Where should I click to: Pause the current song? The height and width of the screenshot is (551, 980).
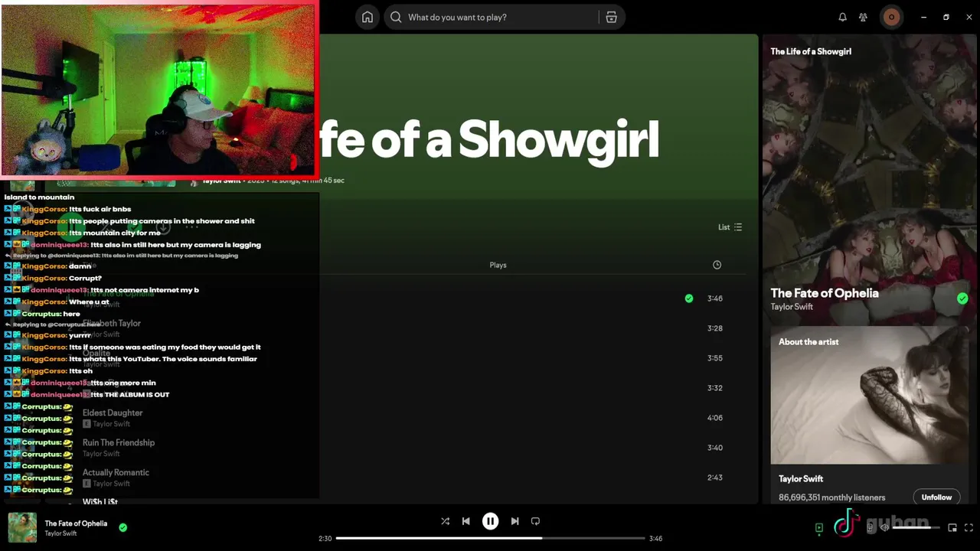[490, 521]
